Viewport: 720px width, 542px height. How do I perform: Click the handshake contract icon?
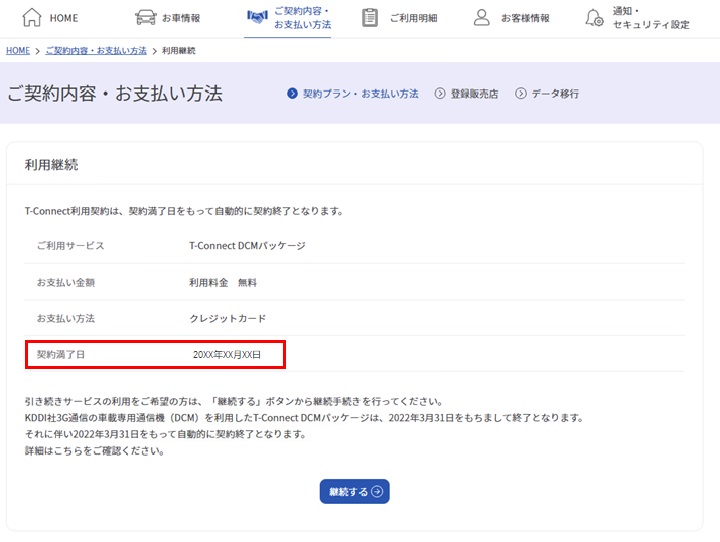coord(257,17)
